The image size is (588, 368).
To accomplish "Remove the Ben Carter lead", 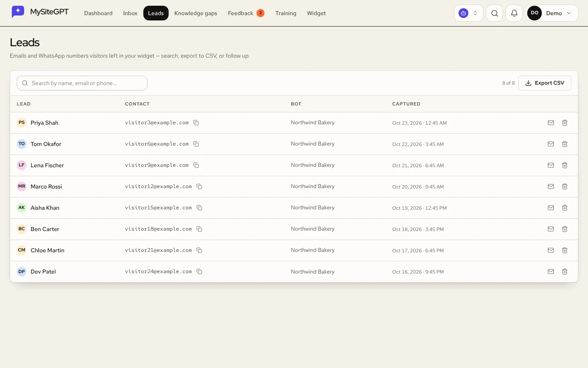I will tap(565, 229).
